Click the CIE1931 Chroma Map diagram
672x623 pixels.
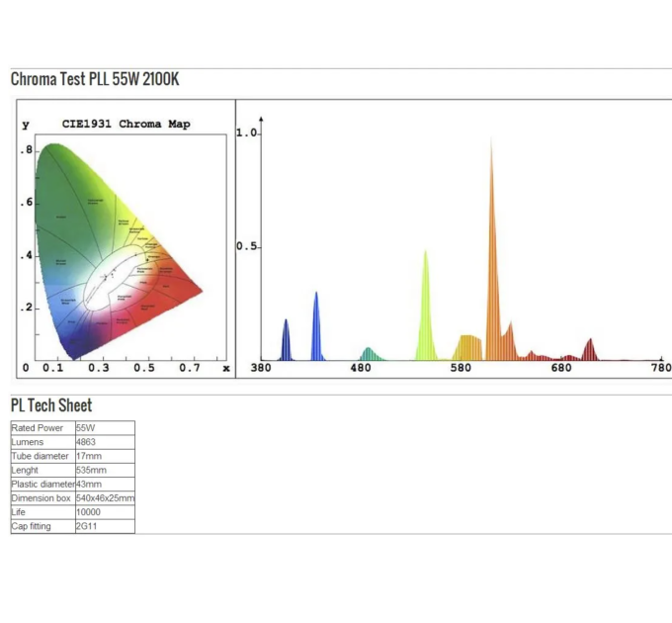point(124,247)
